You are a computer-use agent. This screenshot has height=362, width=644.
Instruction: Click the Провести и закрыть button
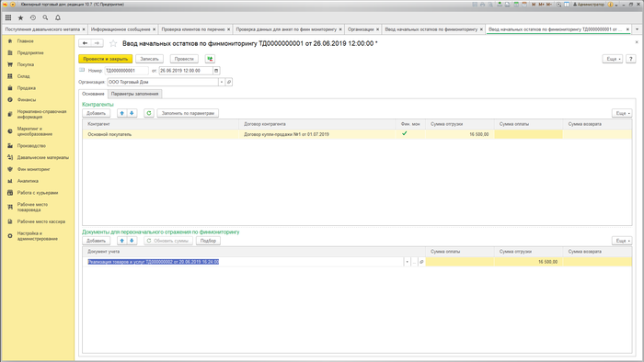tap(106, 59)
